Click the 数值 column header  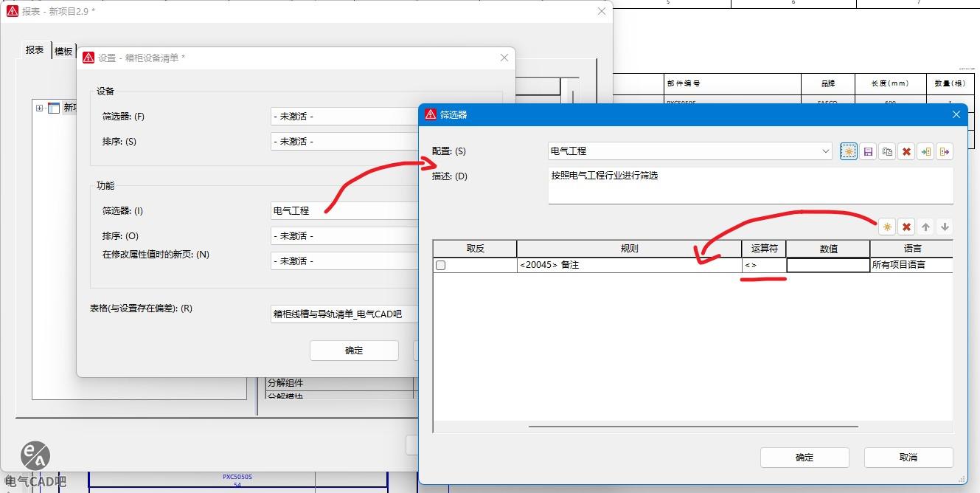[x=828, y=249]
